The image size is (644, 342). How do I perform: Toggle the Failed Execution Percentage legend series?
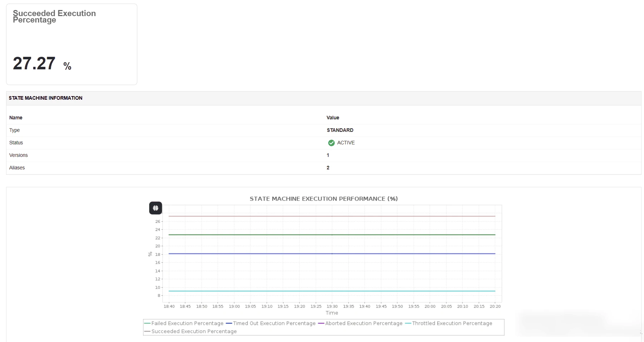point(187,323)
